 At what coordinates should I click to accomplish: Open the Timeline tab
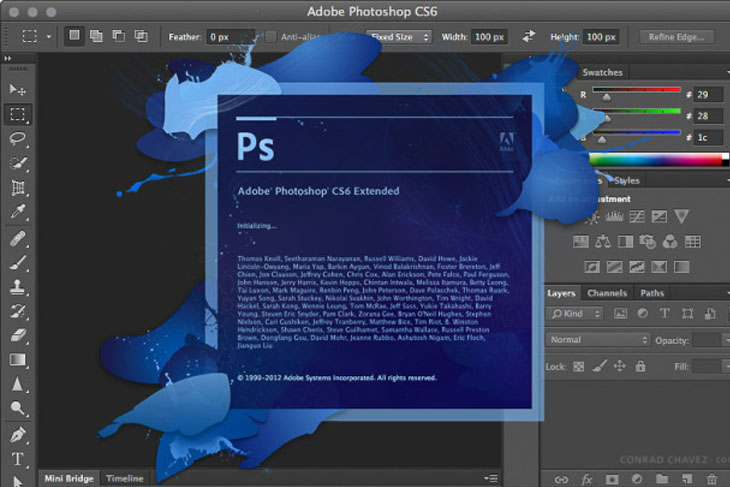click(125, 478)
